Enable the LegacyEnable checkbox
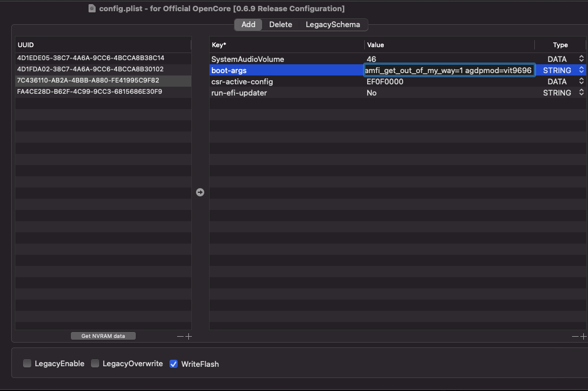588x391 pixels. point(27,363)
